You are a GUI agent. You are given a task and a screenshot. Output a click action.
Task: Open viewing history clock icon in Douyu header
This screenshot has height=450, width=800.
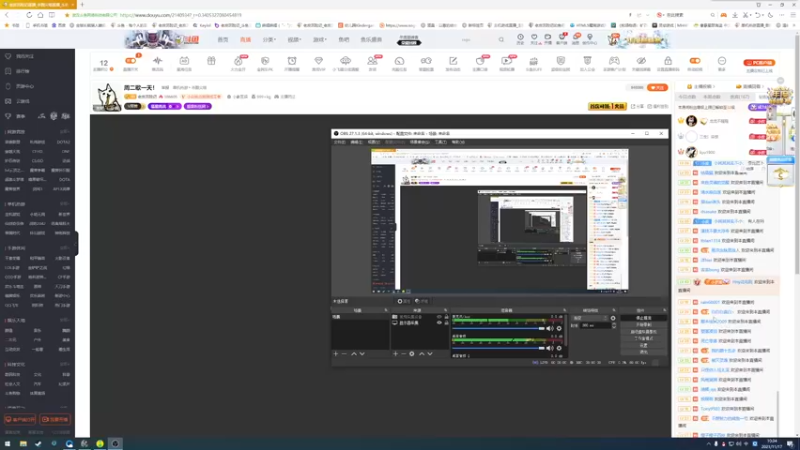pyautogui.click(x=520, y=39)
